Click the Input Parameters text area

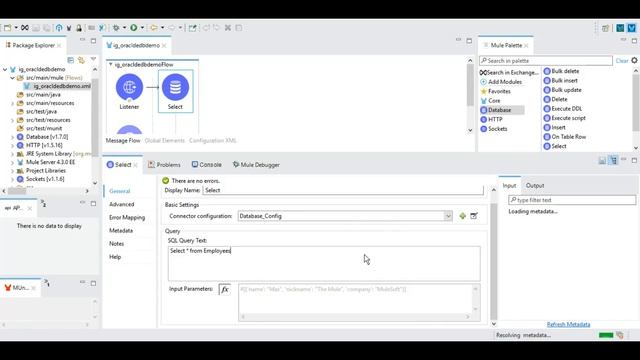point(359,302)
